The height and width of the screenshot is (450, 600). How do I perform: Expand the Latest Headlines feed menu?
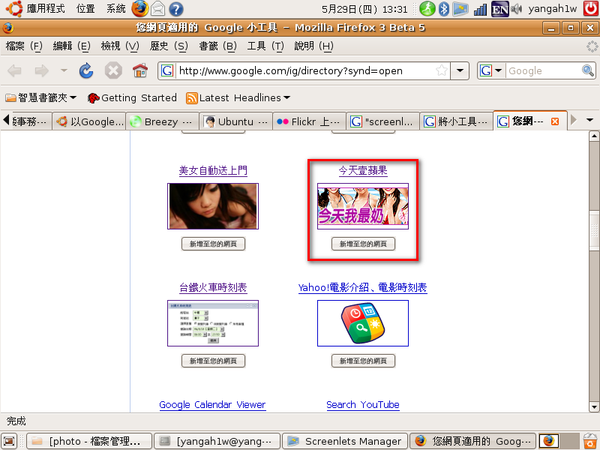coord(238,98)
